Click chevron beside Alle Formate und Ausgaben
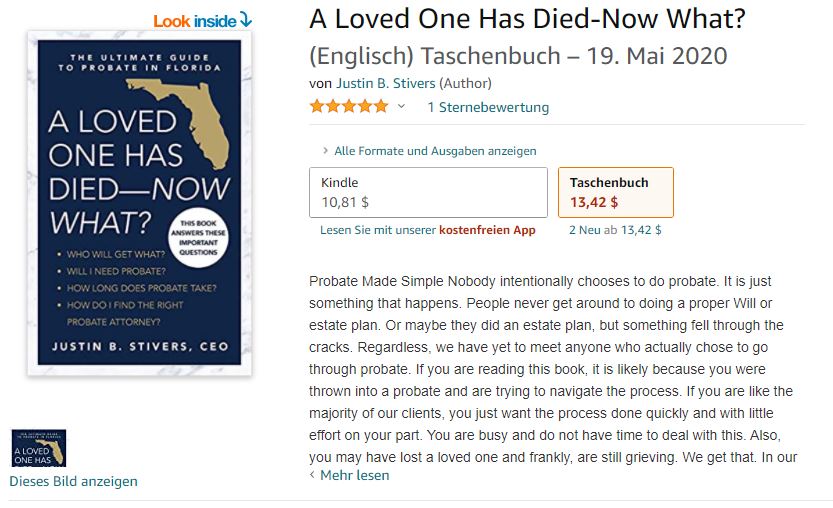 click(x=325, y=151)
